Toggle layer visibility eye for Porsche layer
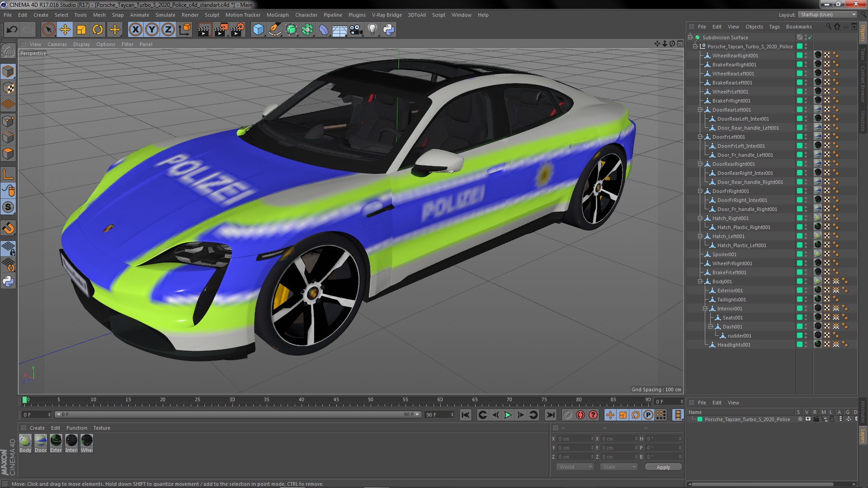 (x=808, y=419)
